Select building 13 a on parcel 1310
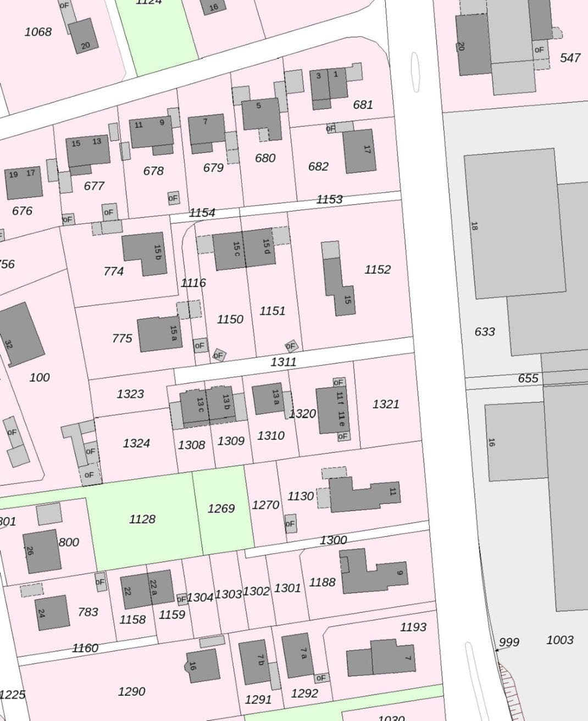 [268, 398]
